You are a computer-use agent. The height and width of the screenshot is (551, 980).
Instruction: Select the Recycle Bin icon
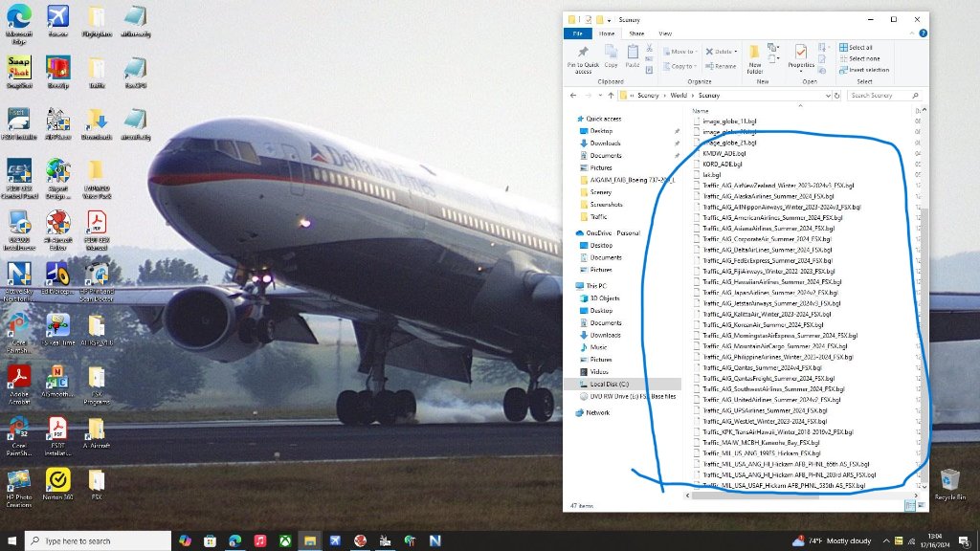click(949, 483)
